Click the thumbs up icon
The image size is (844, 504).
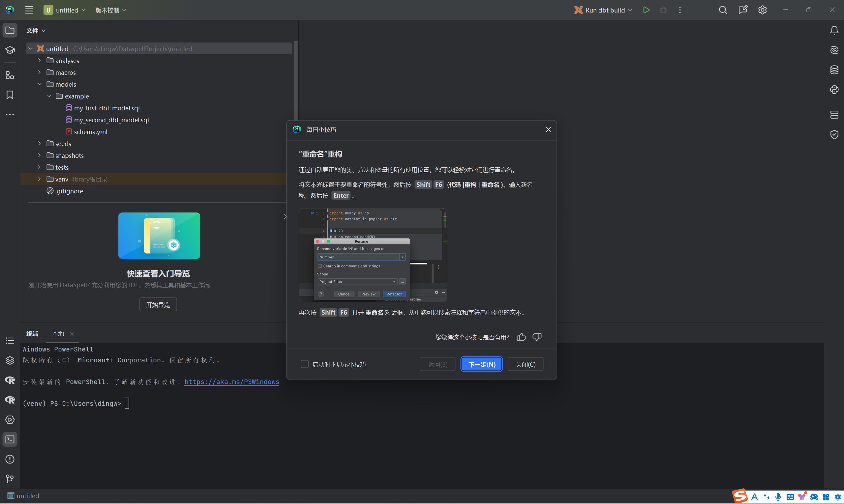click(521, 337)
